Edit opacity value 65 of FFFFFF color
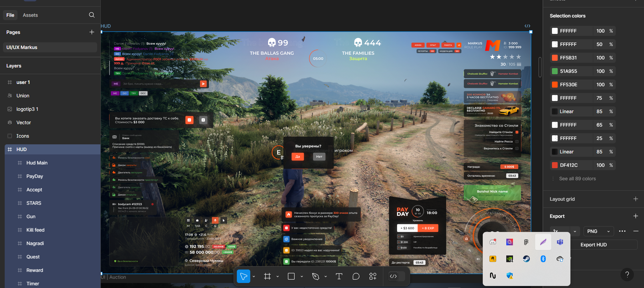This screenshot has height=288, width=644. (x=600, y=125)
